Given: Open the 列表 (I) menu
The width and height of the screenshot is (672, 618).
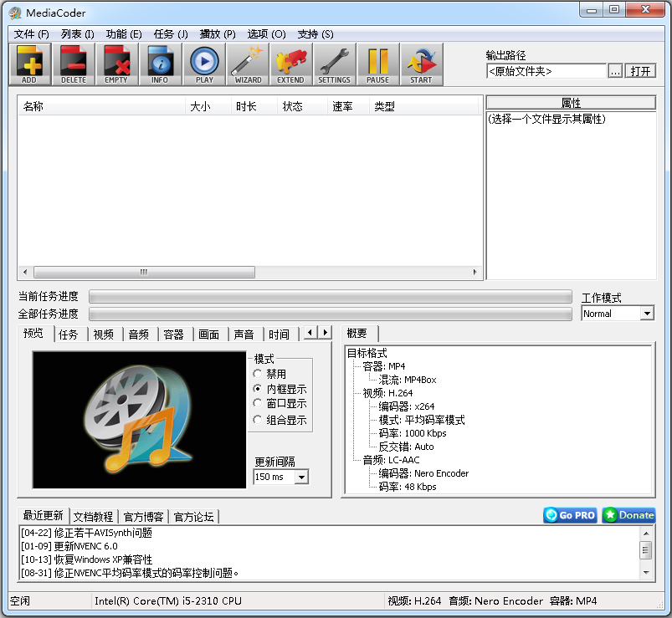Looking at the screenshot, I should (x=77, y=34).
